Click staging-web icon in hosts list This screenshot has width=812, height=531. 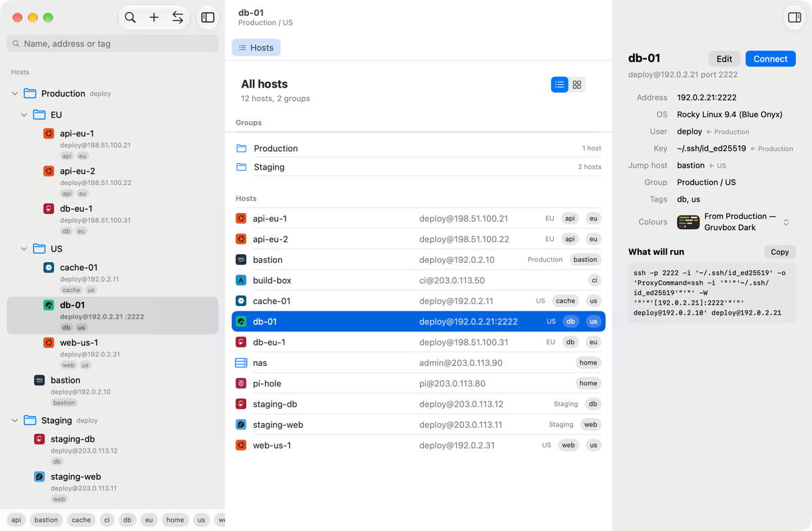241,425
